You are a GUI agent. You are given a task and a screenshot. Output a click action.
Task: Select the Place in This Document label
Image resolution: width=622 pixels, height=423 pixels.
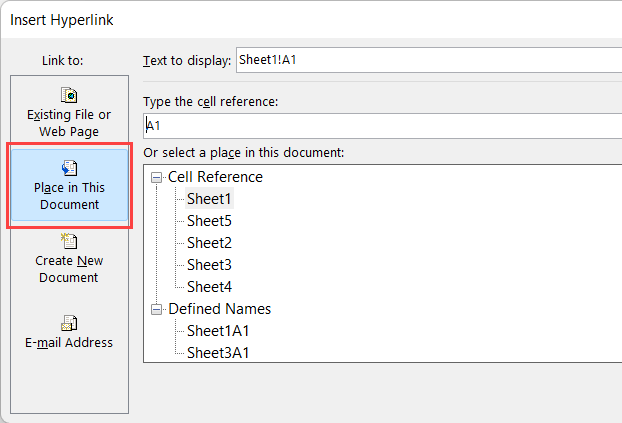point(69,196)
